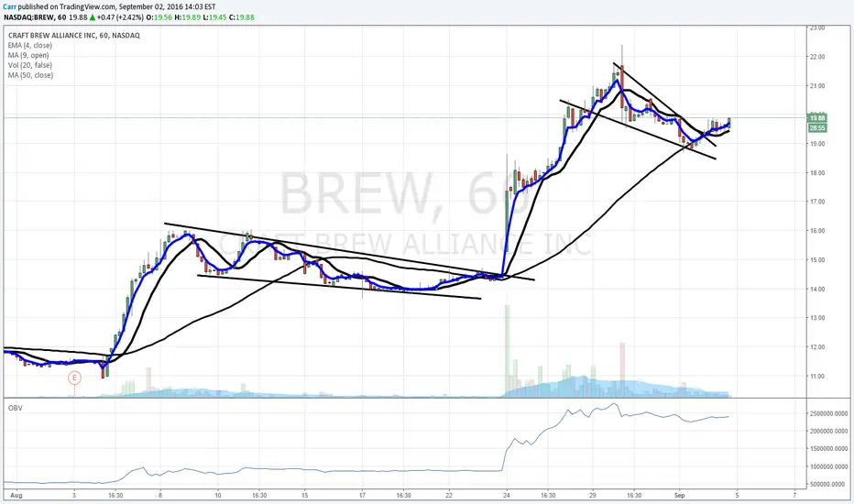Viewport: 854px width, 504px height.
Task: Select the MA (9, open) indicator label
Action: tap(28, 56)
